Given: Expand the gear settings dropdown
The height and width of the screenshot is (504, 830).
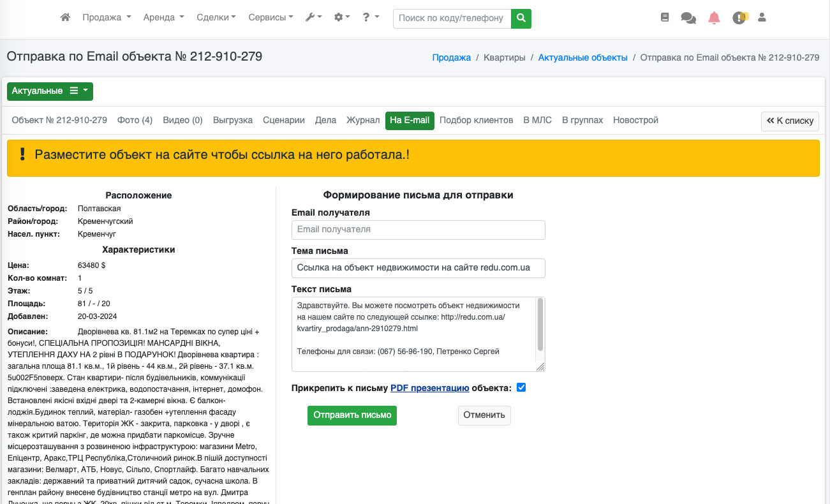Looking at the screenshot, I should (x=342, y=18).
